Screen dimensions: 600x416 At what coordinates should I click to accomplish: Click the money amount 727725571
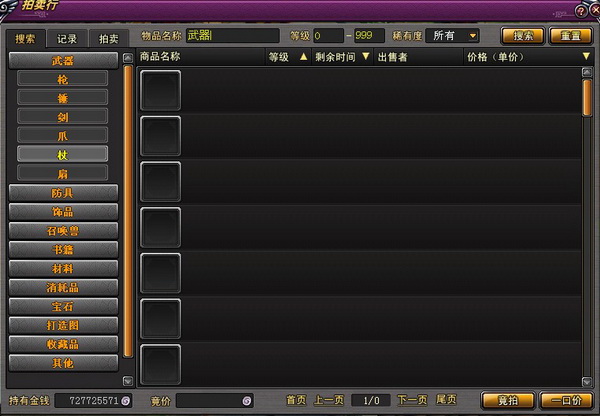(x=94, y=401)
